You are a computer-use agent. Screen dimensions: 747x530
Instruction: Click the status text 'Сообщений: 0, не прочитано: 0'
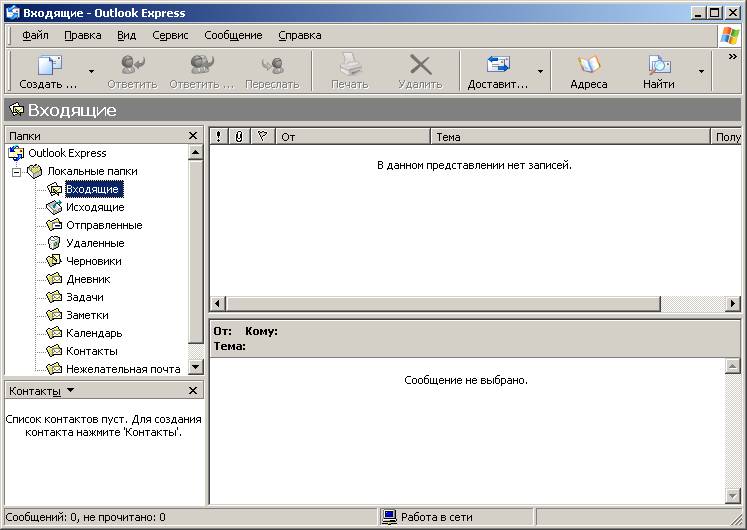86,517
